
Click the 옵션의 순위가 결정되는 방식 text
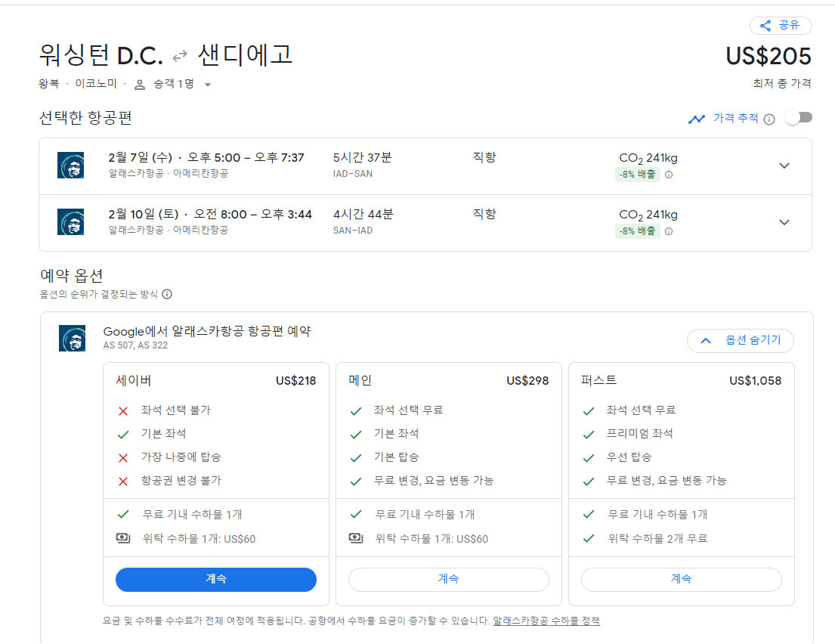(98, 294)
